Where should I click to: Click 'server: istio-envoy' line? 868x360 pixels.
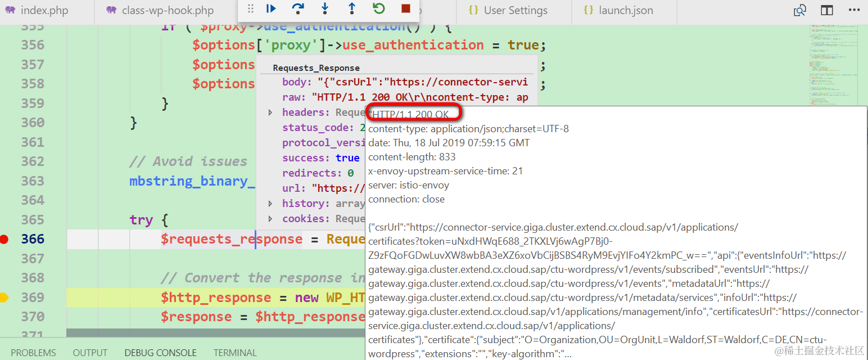[409, 185]
